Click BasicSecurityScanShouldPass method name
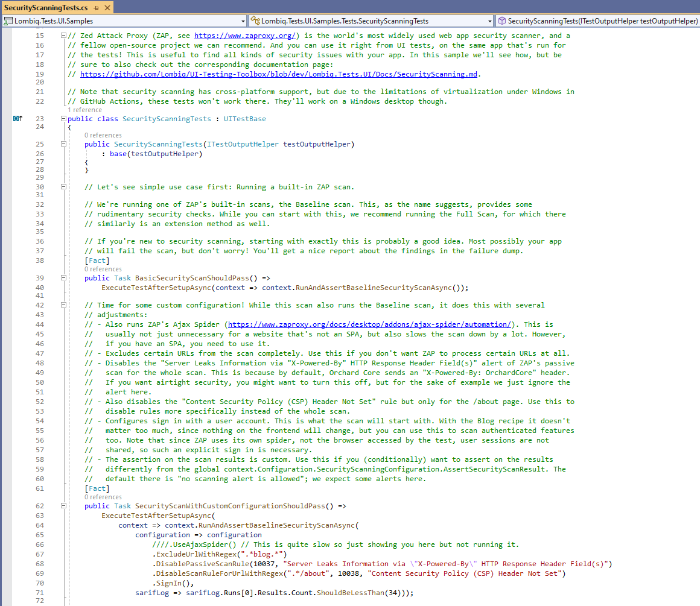This screenshot has height=606, width=700. tap(192, 278)
